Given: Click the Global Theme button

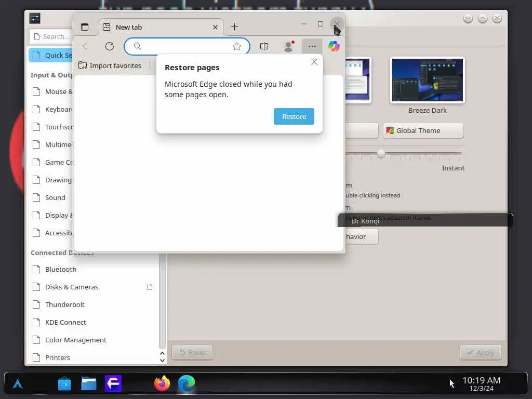Looking at the screenshot, I should click(x=423, y=130).
